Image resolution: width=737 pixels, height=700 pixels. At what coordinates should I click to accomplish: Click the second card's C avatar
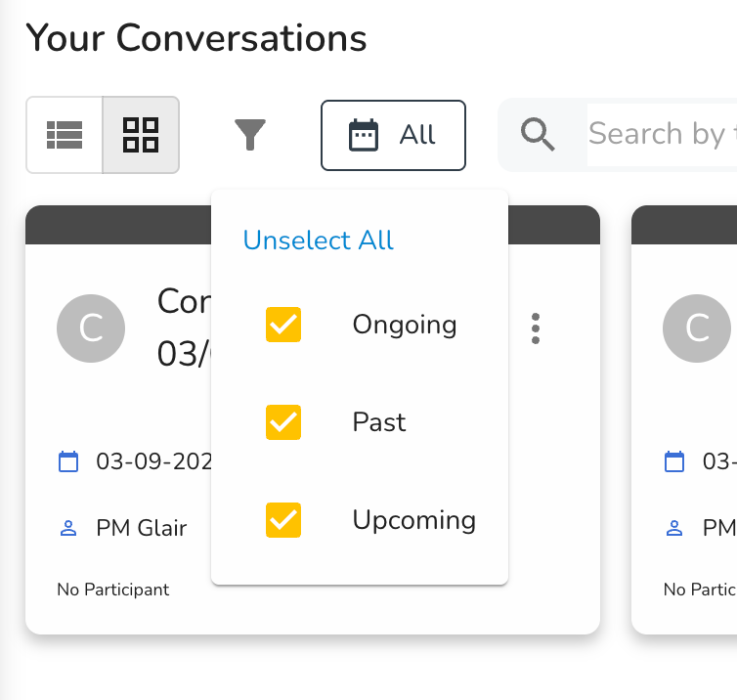[697, 328]
